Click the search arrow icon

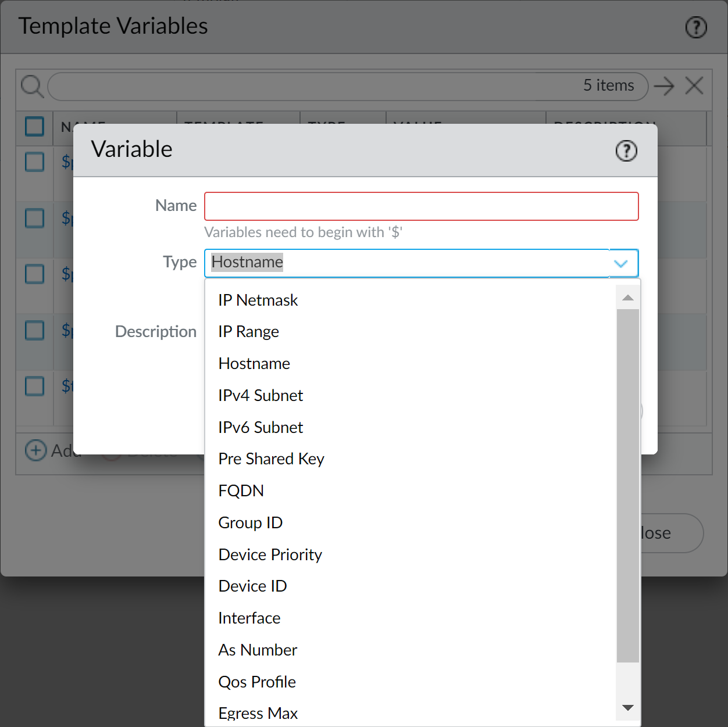[663, 87]
